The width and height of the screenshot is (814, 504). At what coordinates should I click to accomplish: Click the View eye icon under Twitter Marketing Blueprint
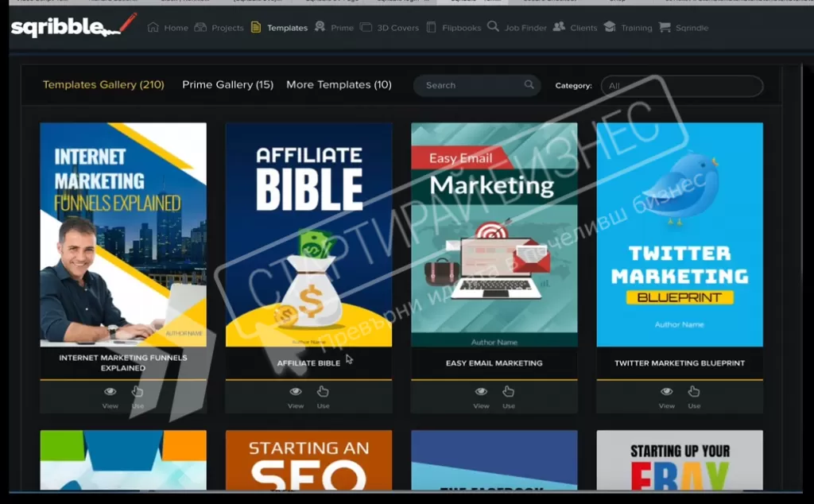pos(667,391)
